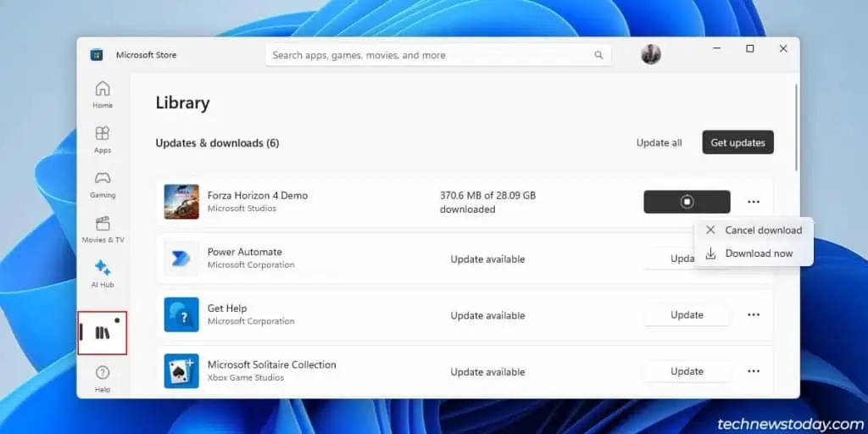Maximize the Microsoft Store window
Image resolution: width=868 pixels, height=434 pixels.
click(x=750, y=48)
